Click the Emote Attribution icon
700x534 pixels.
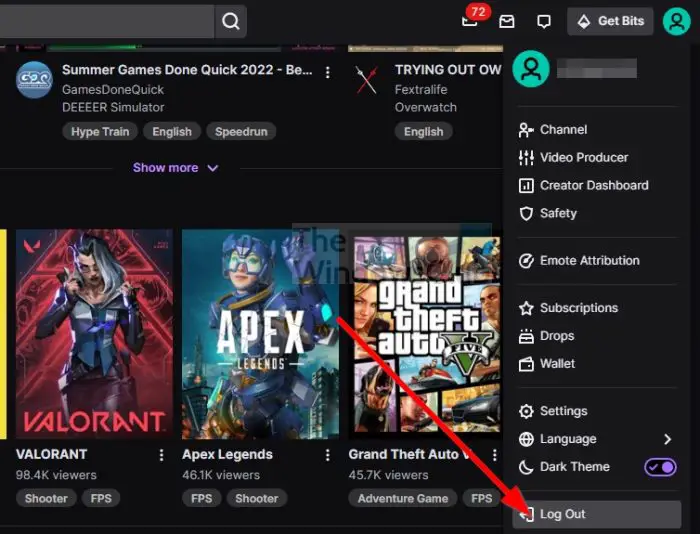click(x=526, y=261)
